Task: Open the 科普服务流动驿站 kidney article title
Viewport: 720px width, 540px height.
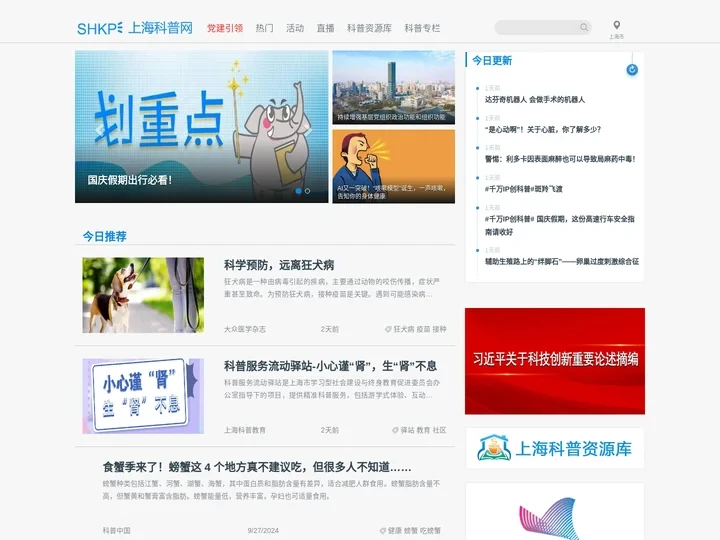Action: (330, 366)
